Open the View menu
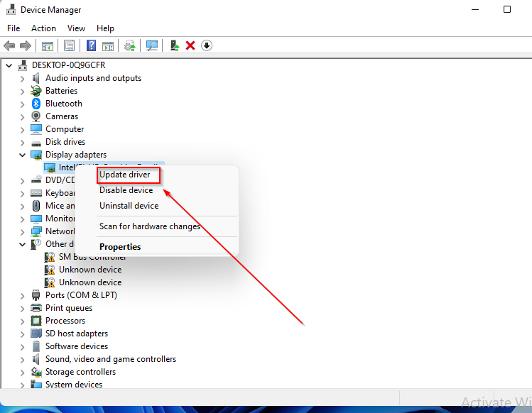The image size is (532, 413). (x=76, y=28)
